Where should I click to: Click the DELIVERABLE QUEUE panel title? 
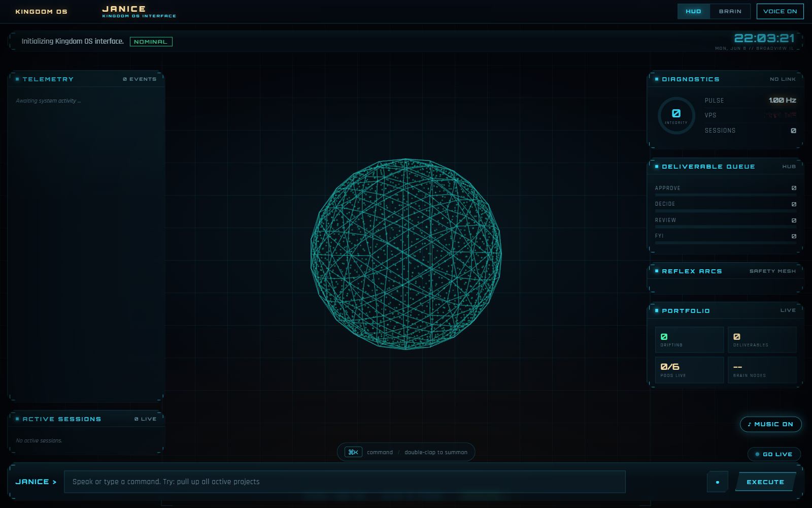point(708,167)
